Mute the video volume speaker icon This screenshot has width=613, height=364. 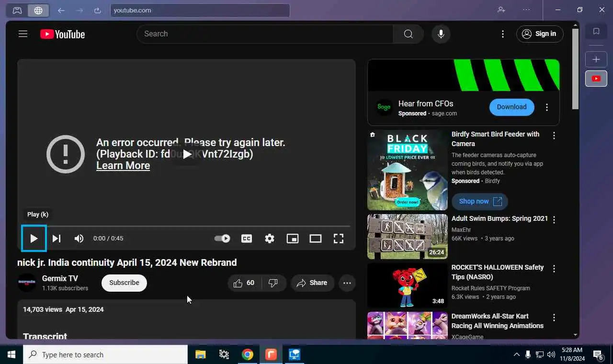79,238
